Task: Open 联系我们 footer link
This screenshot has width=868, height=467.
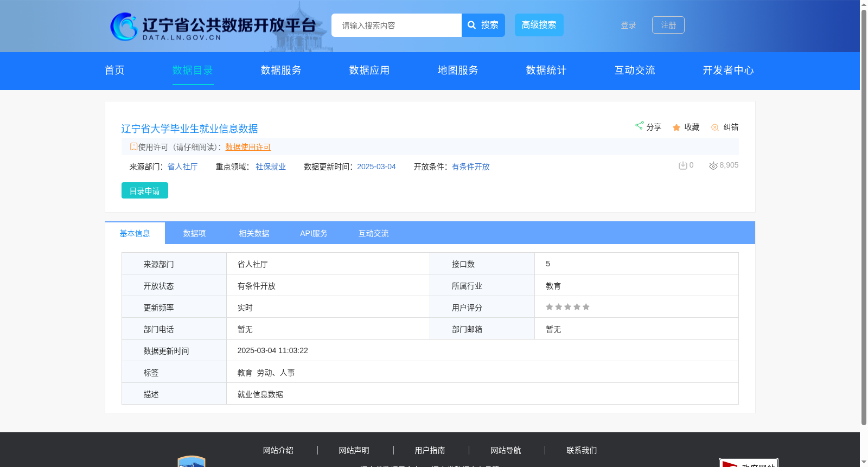Action: click(x=582, y=450)
